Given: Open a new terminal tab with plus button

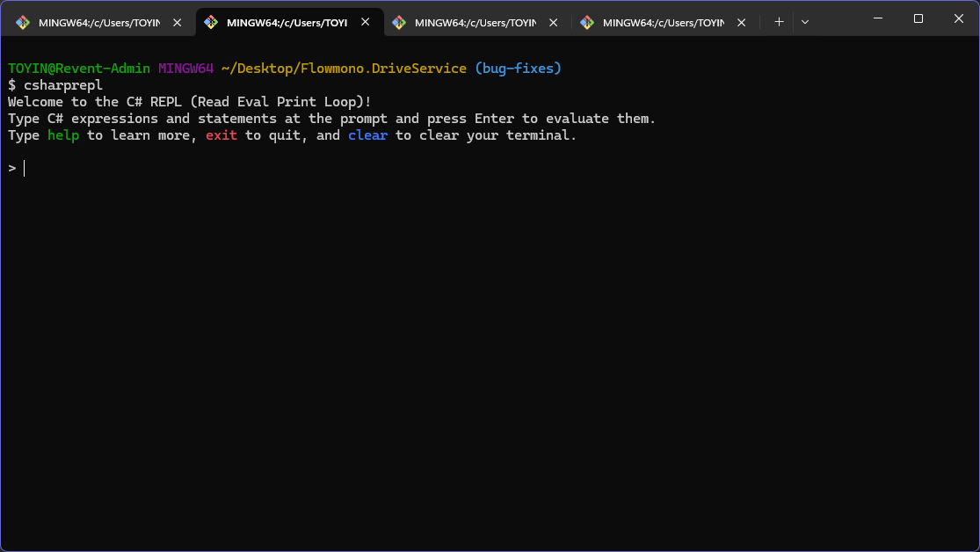Looking at the screenshot, I should [x=779, y=22].
